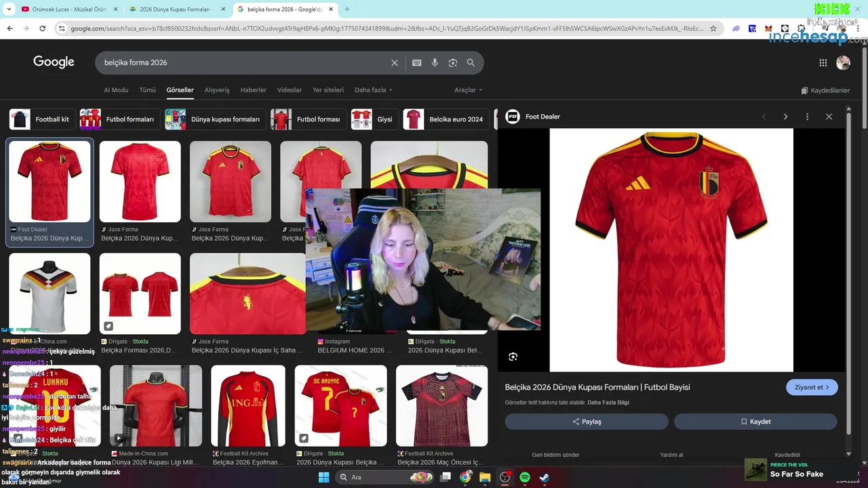Select the Giysi filter chip
The width and height of the screenshot is (868, 488).
click(374, 119)
